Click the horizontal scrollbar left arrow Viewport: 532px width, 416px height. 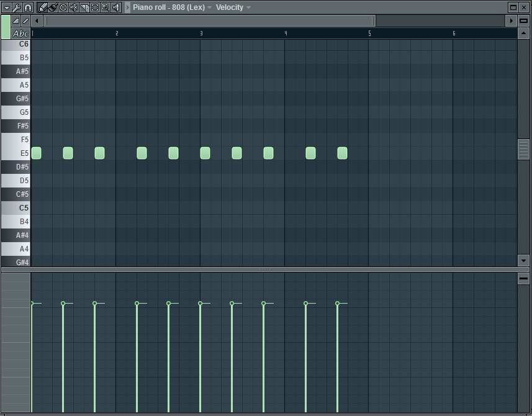[x=37, y=20]
